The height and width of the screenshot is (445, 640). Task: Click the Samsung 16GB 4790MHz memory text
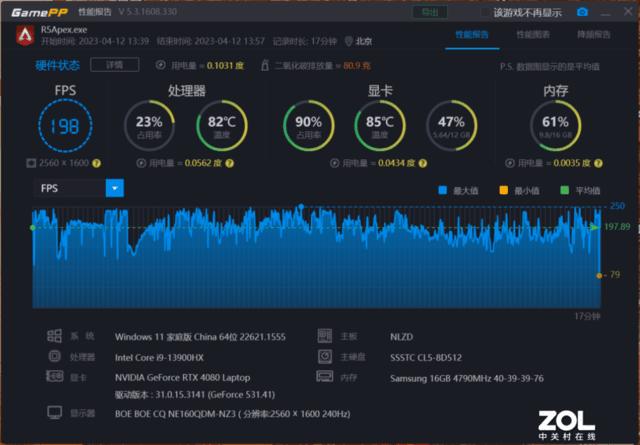click(x=467, y=378)
